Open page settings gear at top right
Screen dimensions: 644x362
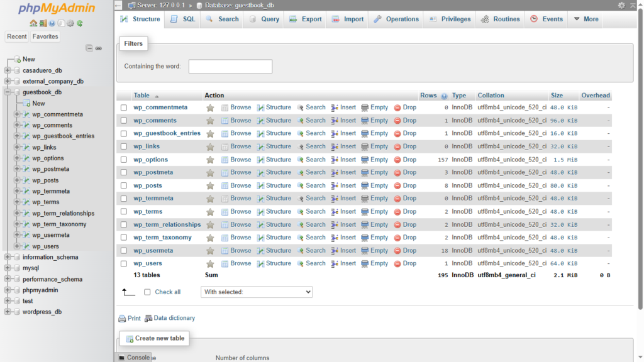coord(621,5)
